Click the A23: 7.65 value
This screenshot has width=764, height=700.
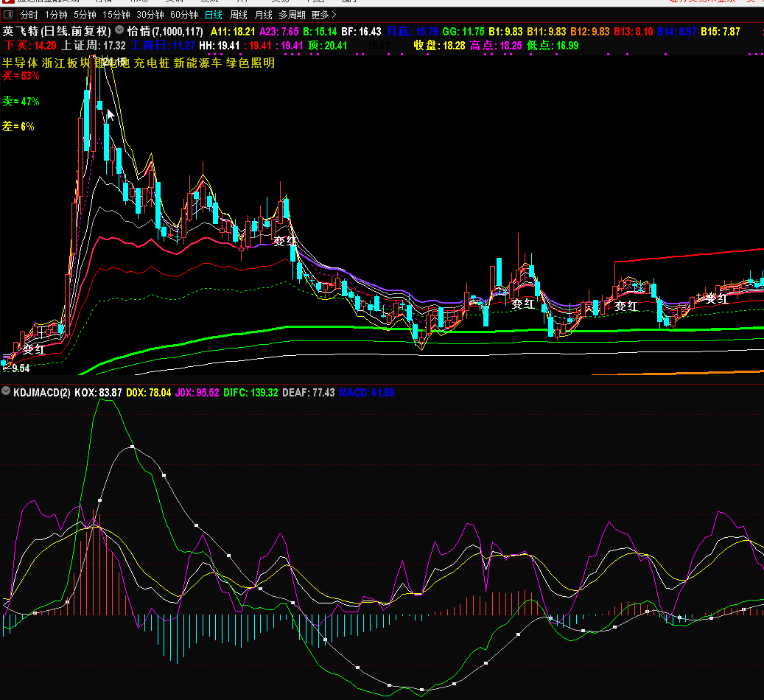(278, 32)
